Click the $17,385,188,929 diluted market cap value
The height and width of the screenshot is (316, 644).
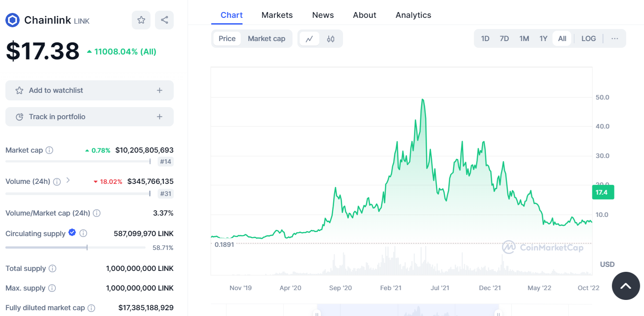(146, 308)
